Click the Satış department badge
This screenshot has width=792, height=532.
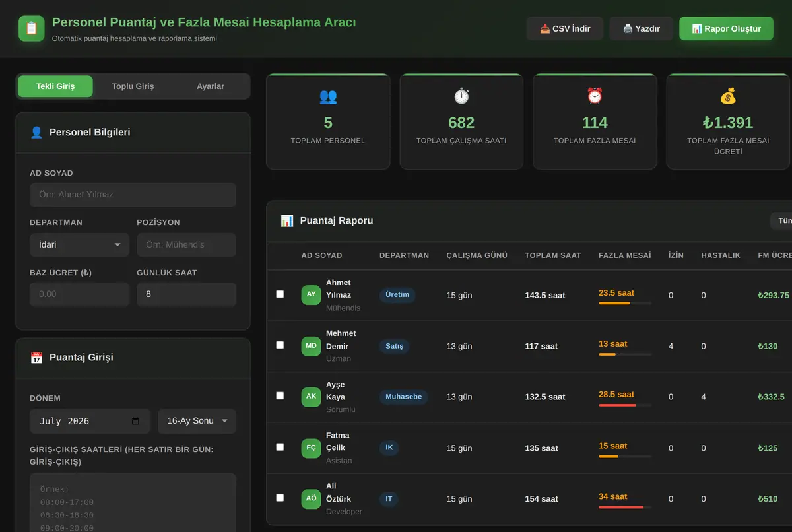pos(394,346)
